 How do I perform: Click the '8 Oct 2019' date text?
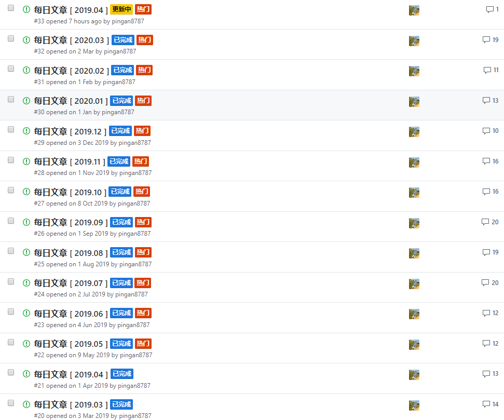tap(92, 204)
